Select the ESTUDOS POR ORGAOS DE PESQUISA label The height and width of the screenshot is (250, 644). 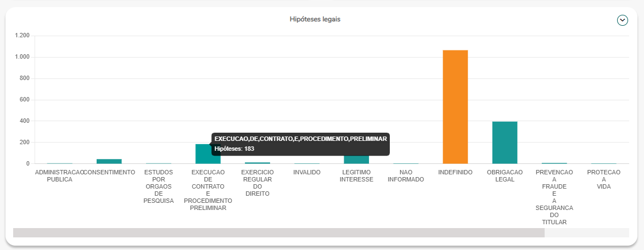click(x=158, y=186)
